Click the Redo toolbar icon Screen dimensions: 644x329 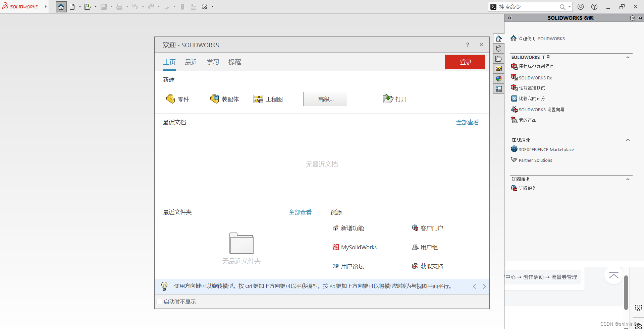click(151, 7)
